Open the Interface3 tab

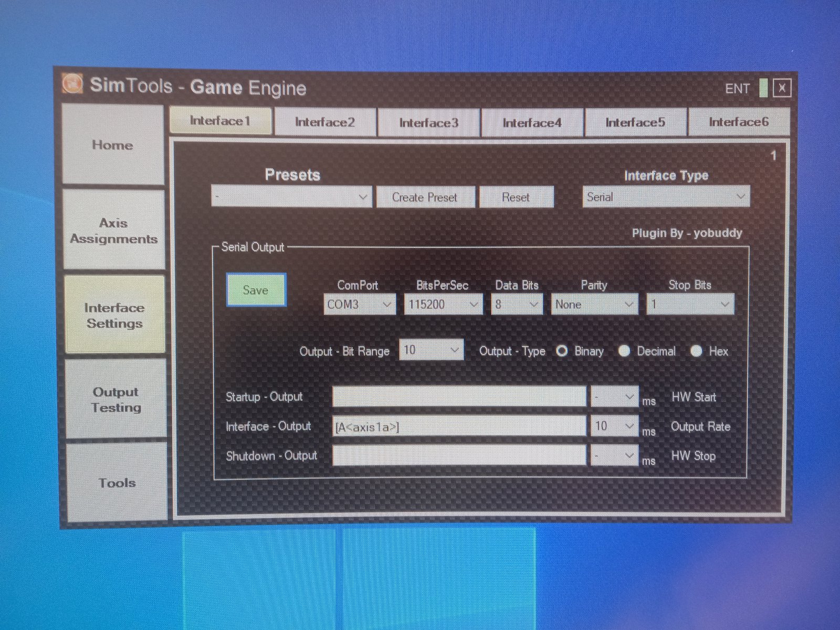(428, 123)
